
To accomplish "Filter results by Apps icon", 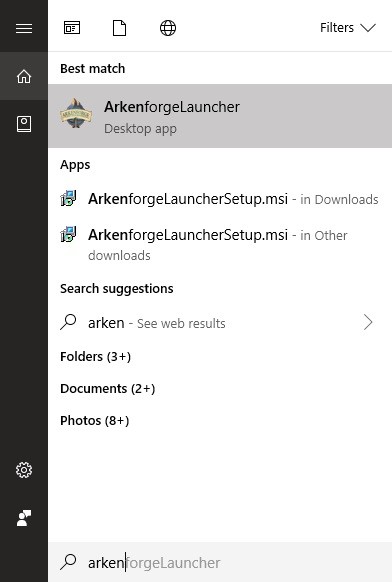I will pos(72,28).
